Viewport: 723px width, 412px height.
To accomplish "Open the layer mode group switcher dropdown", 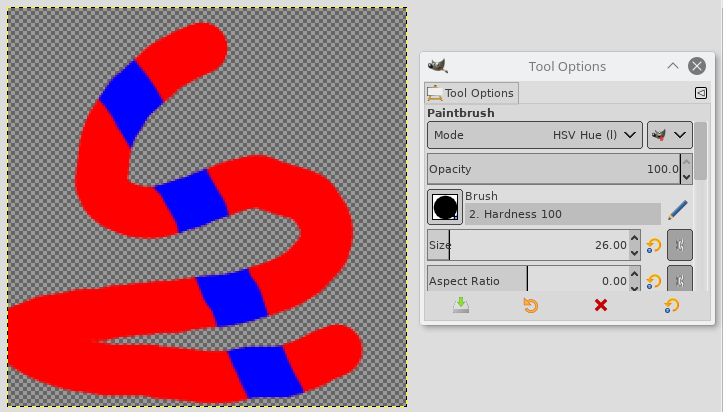I will [670, 135].
